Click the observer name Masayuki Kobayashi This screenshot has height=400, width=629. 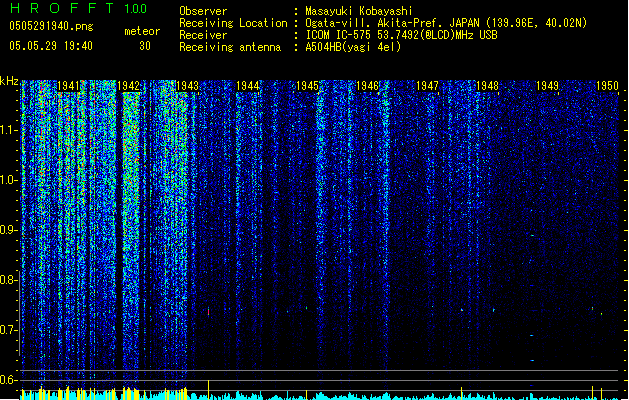(x=359, y=11)
